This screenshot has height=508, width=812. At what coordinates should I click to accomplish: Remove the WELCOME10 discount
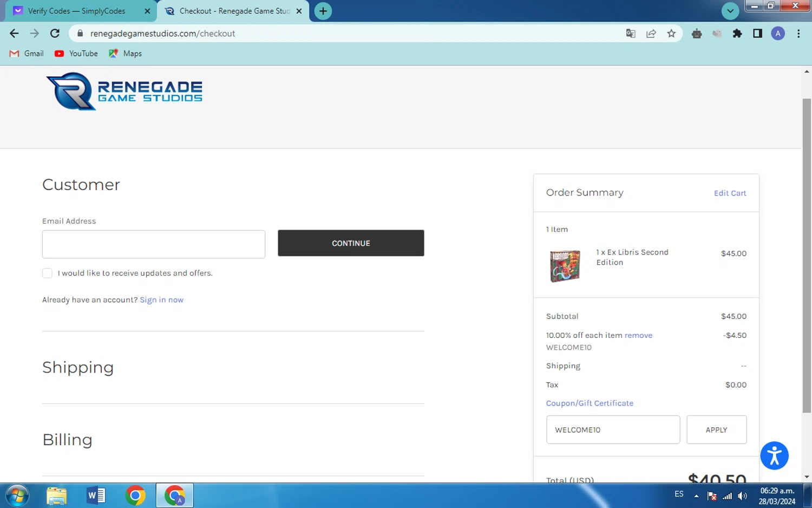coord(638,335)
